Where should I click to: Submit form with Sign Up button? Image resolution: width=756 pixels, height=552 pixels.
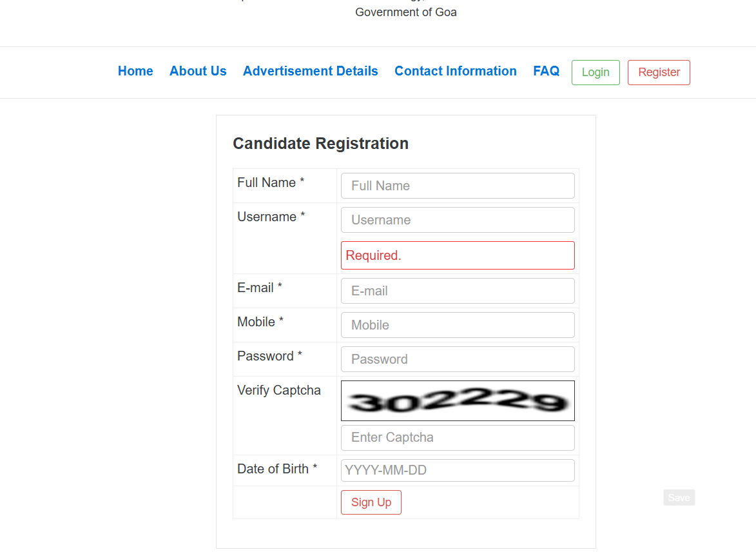click(371, 502)
